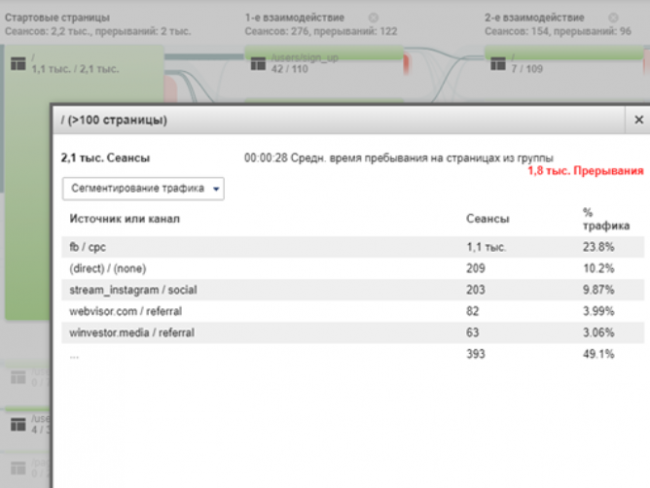Sort by 'Источник или канал' column header
The height and width of the screenshot is (488, 650).
(125, 218)
